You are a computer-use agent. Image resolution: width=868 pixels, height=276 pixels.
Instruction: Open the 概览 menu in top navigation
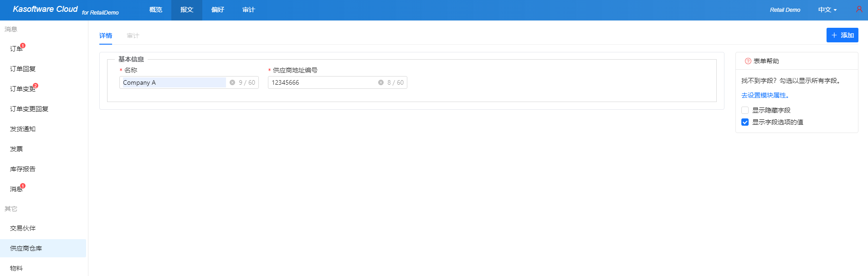click(x=156, y=10)
